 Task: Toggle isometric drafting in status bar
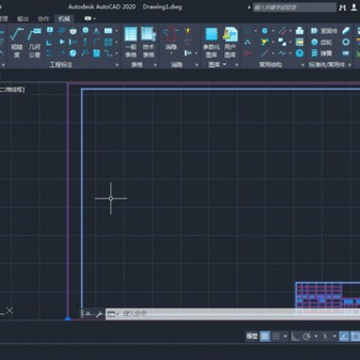coord(325,336)
